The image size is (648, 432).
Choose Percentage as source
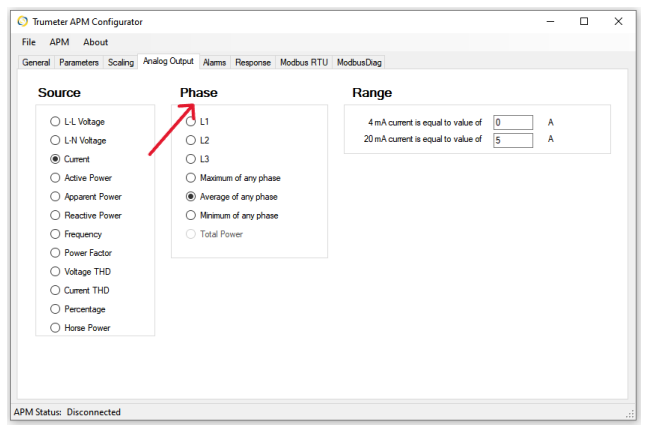coord(78,309)
